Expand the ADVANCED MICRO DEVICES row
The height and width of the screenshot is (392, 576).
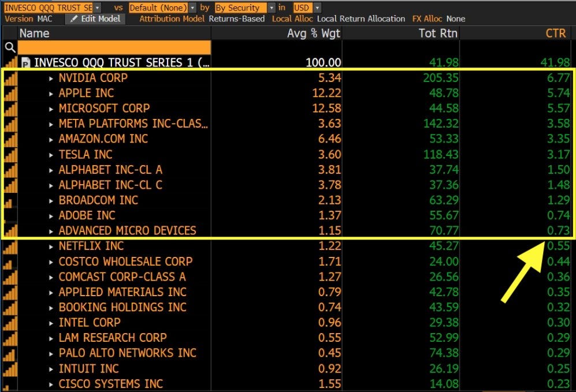click(51, 232)
